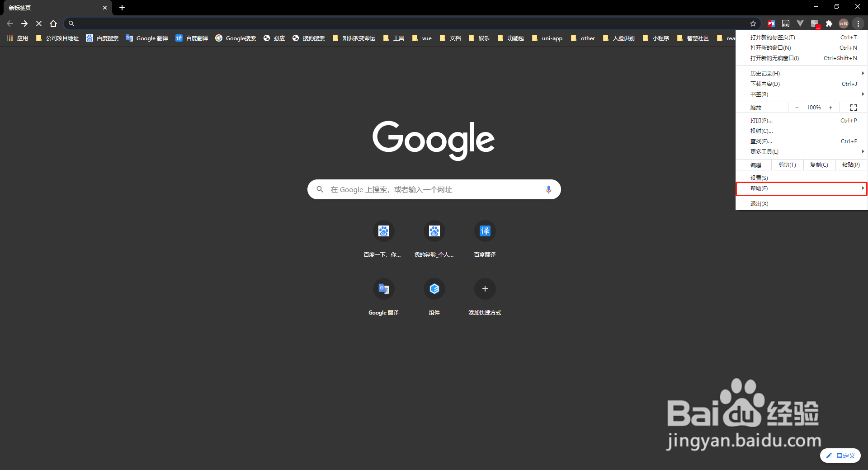
Task: Expand the 智慧社区 bookmark folder
Action: pyautogui.click(x=693, y=38)
